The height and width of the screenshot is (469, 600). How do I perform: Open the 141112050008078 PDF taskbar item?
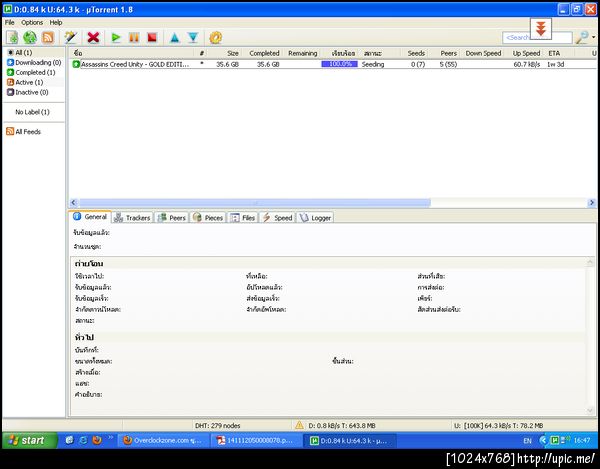[256, 440]
